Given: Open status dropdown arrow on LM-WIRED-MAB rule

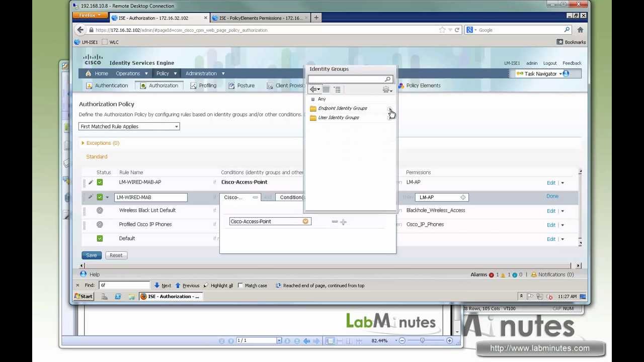Looking at the screenshot, I should click(x=107, y=198).
